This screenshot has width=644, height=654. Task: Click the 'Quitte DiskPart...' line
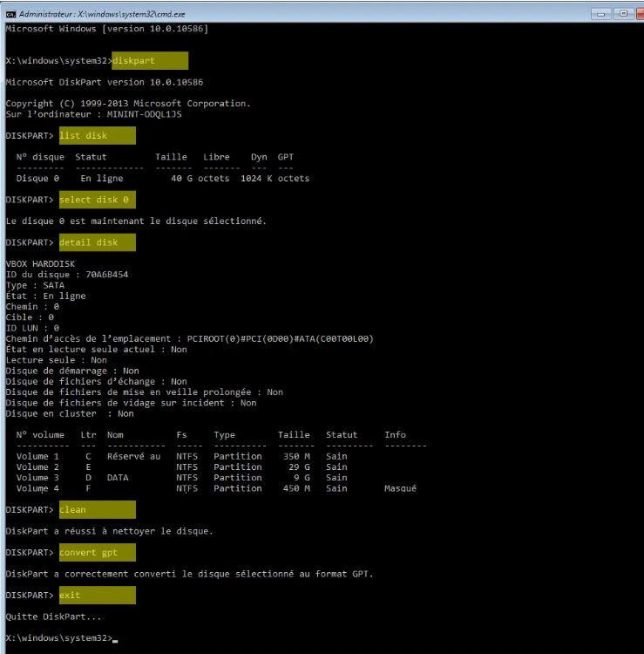(x=53, y=617)
